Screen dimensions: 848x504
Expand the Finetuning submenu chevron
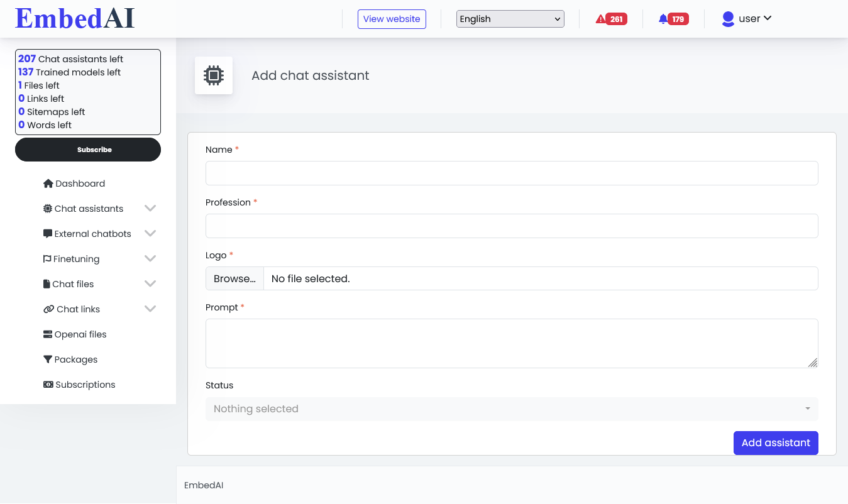[150, 258]
